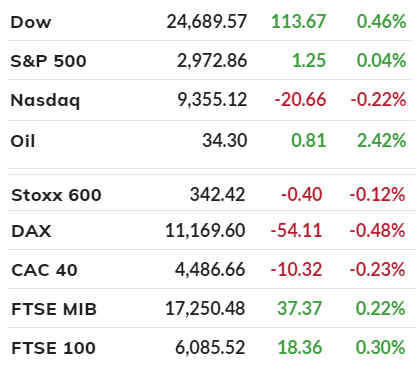Viewport: 418px width, 372px height.
Task: Click the CAC 40 label
Action: click(44, 270)
